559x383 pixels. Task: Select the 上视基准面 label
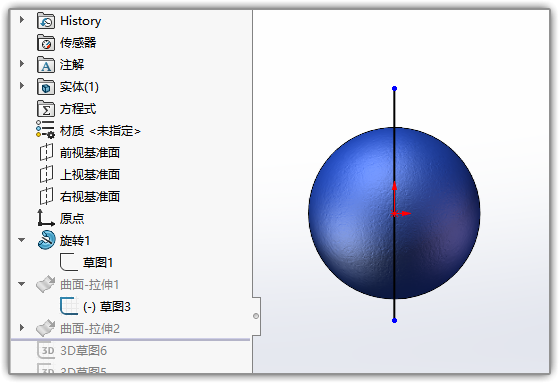point(90,175)
